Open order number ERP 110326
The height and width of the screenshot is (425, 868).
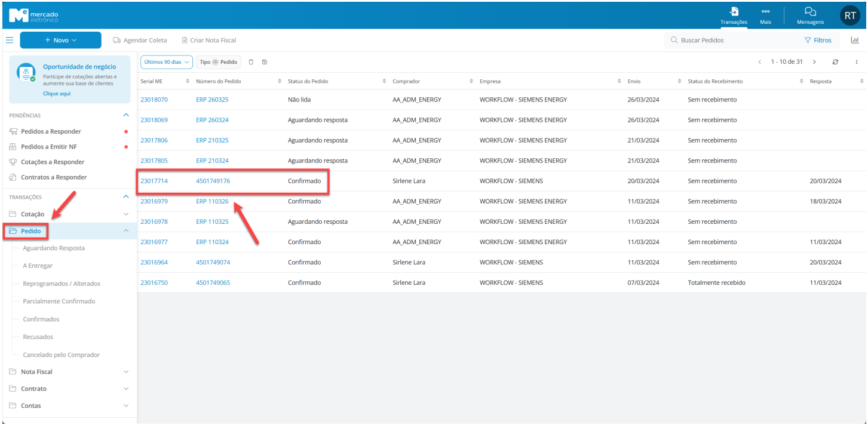pos(212,201)
